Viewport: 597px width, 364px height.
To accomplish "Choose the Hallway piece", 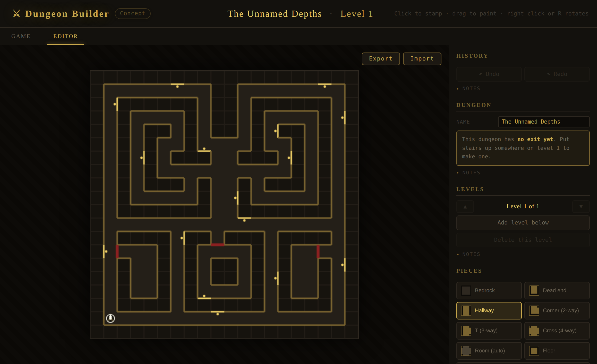I will [489, 310].
